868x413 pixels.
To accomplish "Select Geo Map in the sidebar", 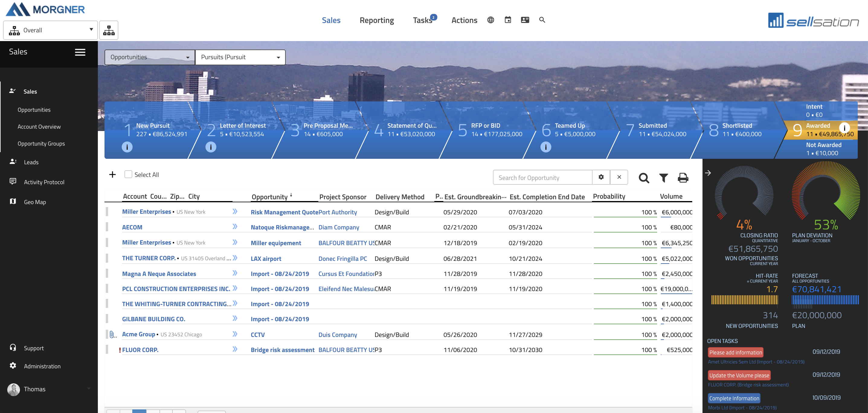I will pyautogui.click(x=35, y=202).
